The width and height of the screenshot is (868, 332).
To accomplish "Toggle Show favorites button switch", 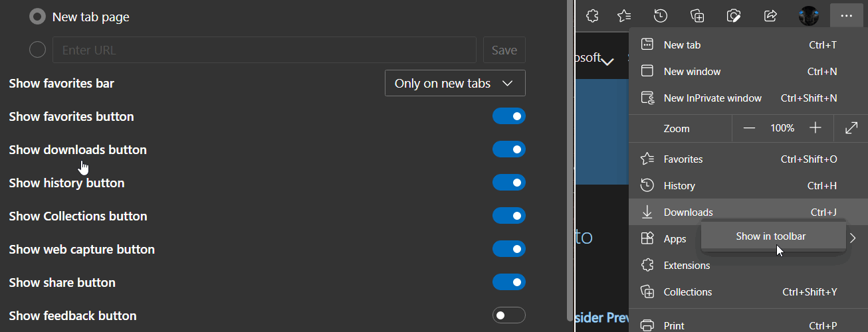I will pos(509,116).
